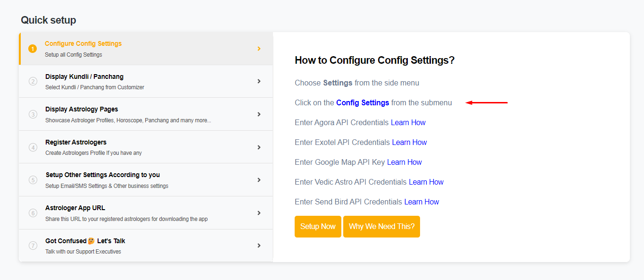Screen dimensions: 644x280
Task: Expand Display Kundli / Panchang chevron
Action: 259,81
